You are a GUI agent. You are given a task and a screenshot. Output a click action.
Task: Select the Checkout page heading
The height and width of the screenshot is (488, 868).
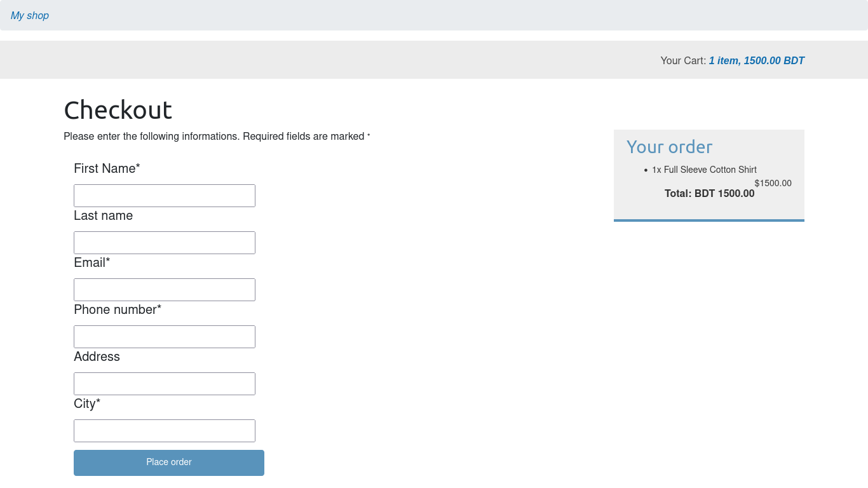click(118, 110)
